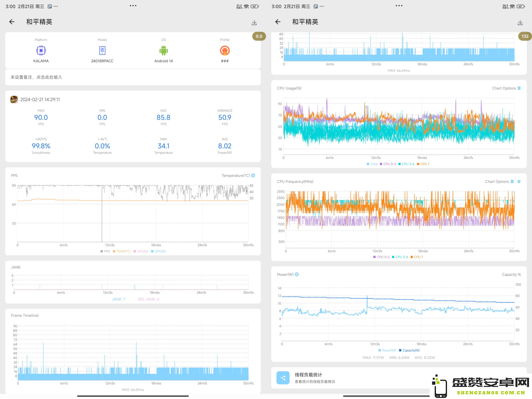Tap the battery icon in left status bar
Screen dimensions: 532x399
(x=255, y=7)
